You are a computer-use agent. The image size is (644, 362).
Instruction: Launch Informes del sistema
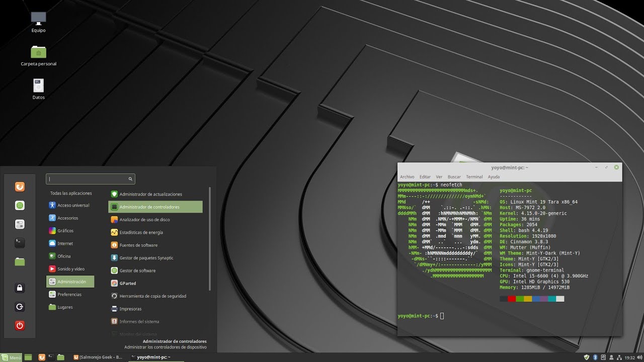[x=155, y=322]
